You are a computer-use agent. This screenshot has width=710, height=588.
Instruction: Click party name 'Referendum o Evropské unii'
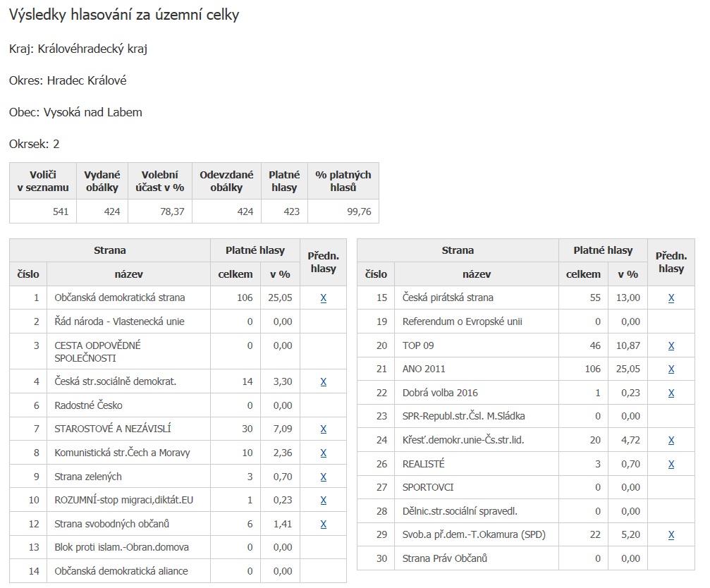point(463,321)
